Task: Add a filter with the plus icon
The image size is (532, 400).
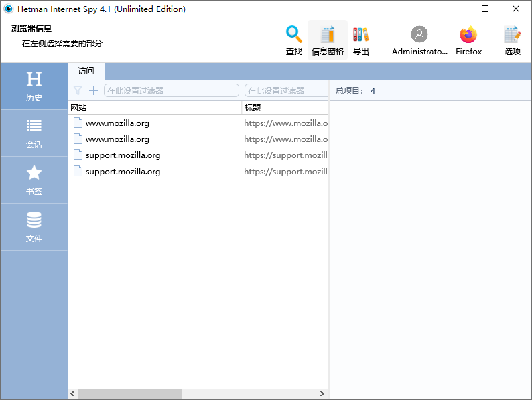Action: click(94, 90)
